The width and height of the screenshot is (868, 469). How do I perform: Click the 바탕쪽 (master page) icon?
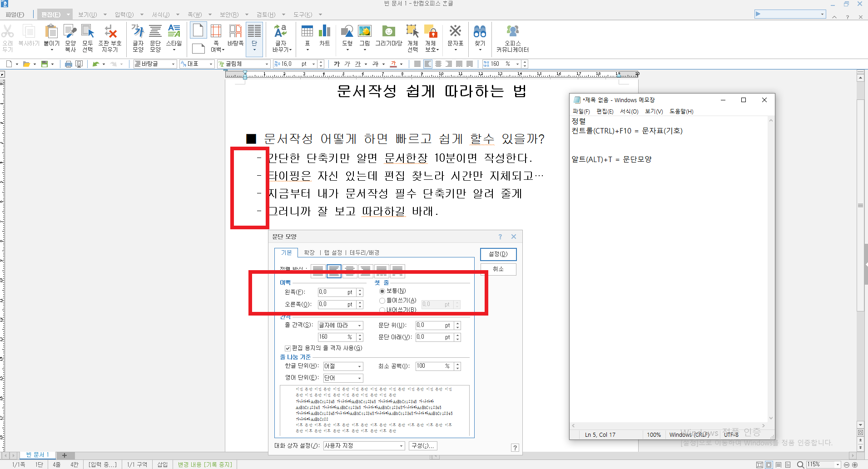[235, 32]
